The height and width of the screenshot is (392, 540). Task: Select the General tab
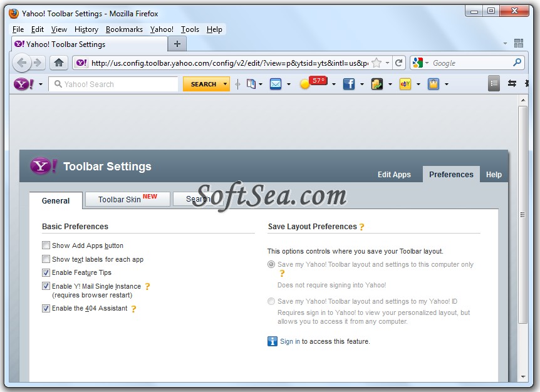pyautogui.click(x=56, y=200)
